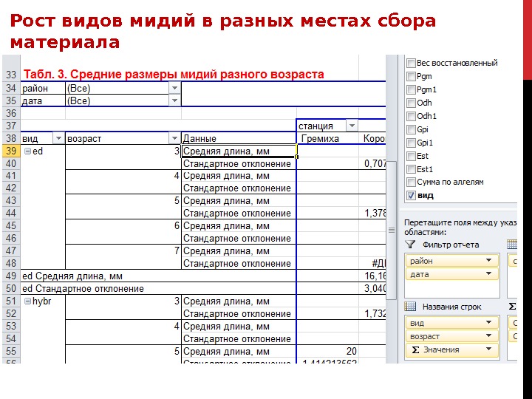Viewport: 532px width, 399px height.
Task: Select age 4 cell for hybr in row 53
Action: (x=123, y=326)
